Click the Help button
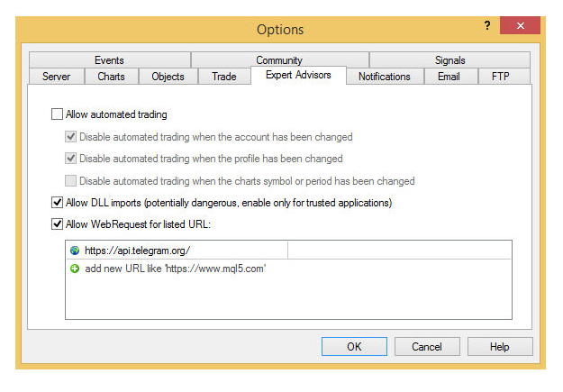This screenshot has height=392, width=563. pos(500,347)
